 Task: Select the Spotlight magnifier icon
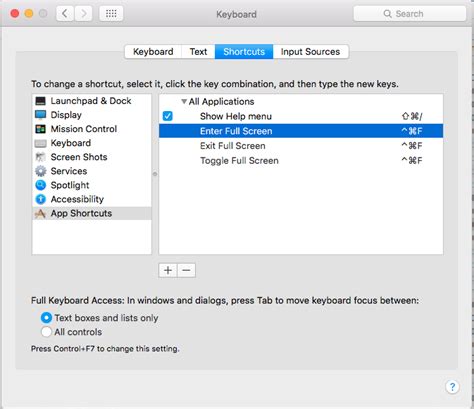(40, 185)
